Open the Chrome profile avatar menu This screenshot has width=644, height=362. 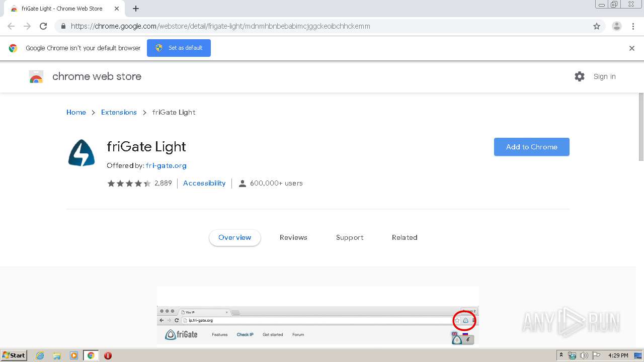(616, 26)
